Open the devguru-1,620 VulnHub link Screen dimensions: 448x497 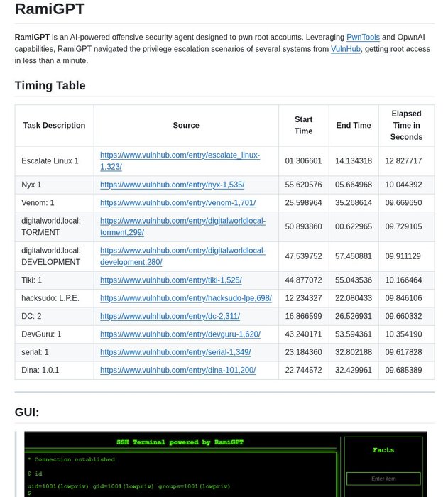[x=180, y=334]
